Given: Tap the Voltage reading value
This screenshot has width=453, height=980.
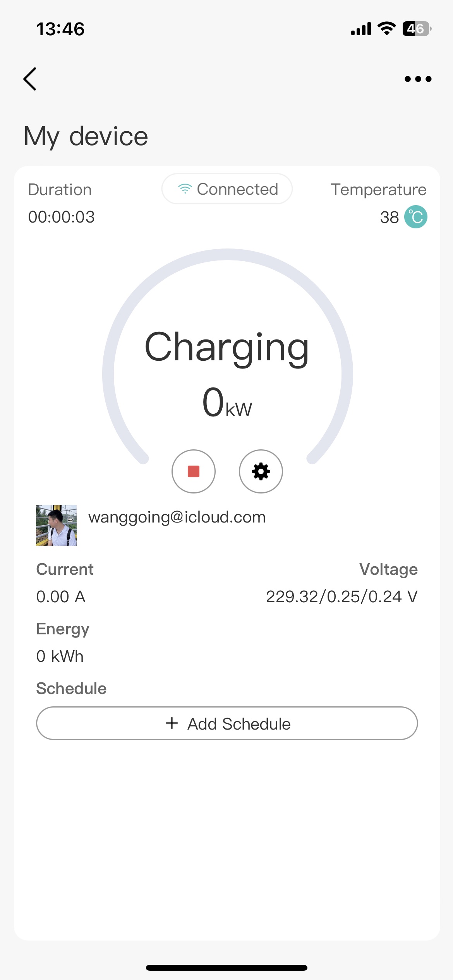Looking at the screenshot, I should [x=341, y=596].
